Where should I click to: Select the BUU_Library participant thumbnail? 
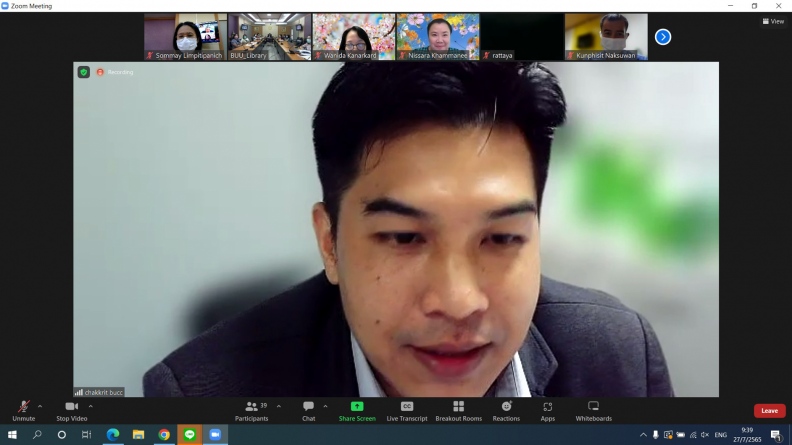[x=269, y=36]
